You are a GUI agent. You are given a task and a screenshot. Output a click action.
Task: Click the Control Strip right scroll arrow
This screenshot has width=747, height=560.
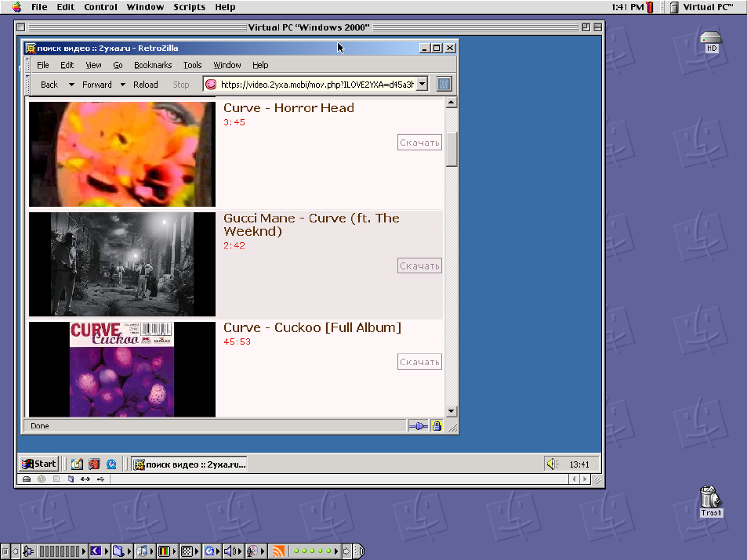(x=346, y=551)
